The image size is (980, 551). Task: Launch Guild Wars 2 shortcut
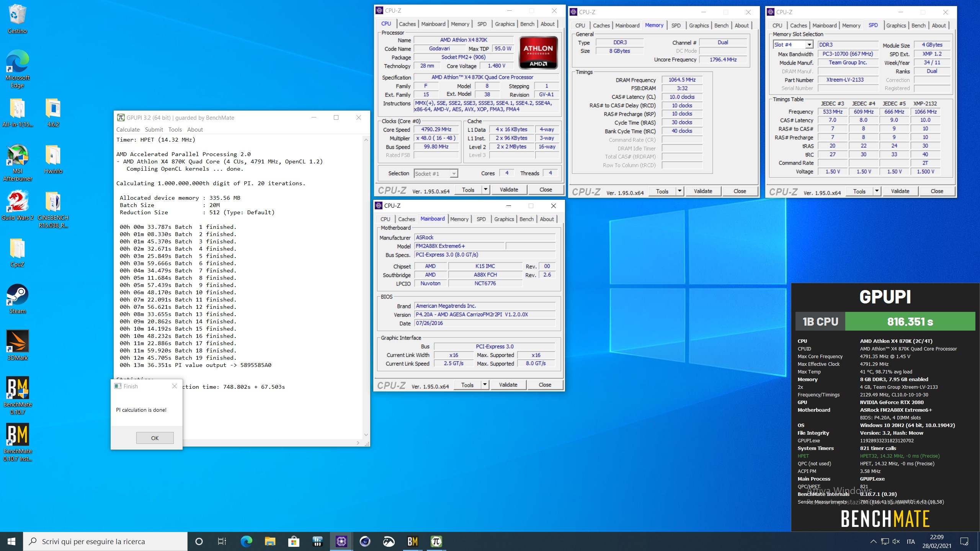(x=17, y=206)
